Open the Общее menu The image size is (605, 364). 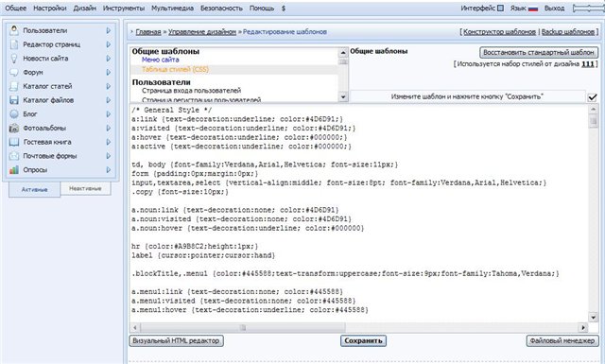[x=16, y=9]
